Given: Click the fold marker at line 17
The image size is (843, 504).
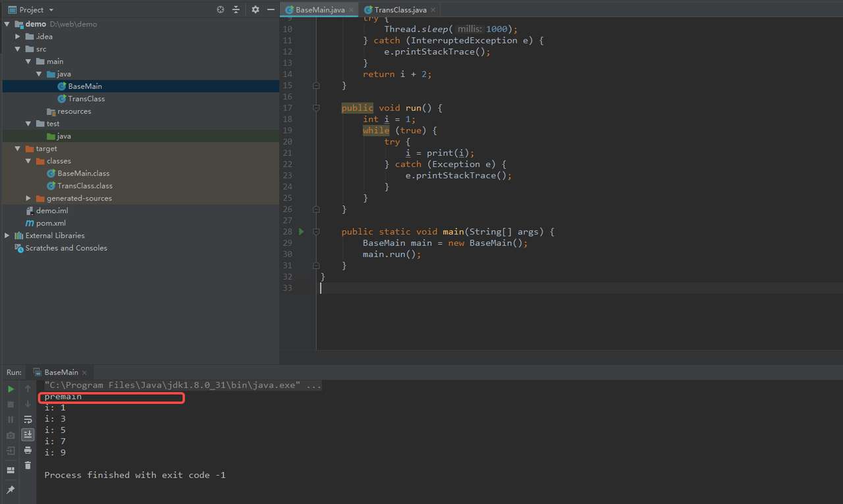Looking at the screenshot, I should click(x=316, y=108).
